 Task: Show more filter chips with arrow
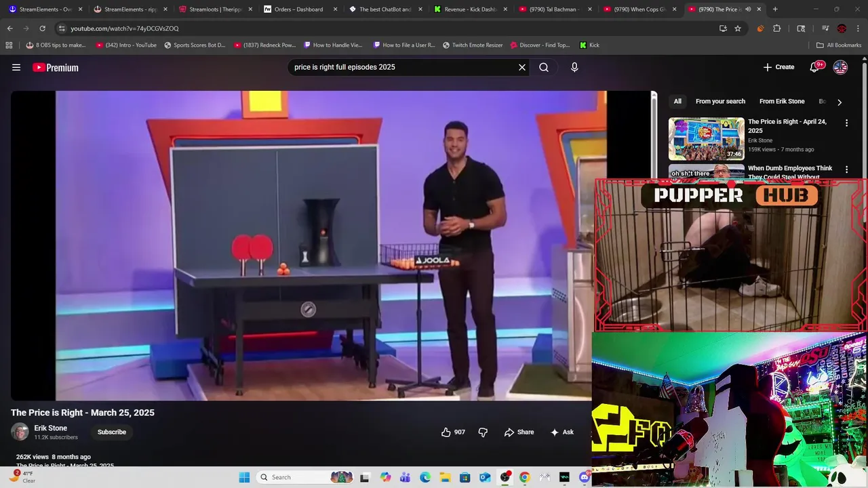click(x=840, y=102)
